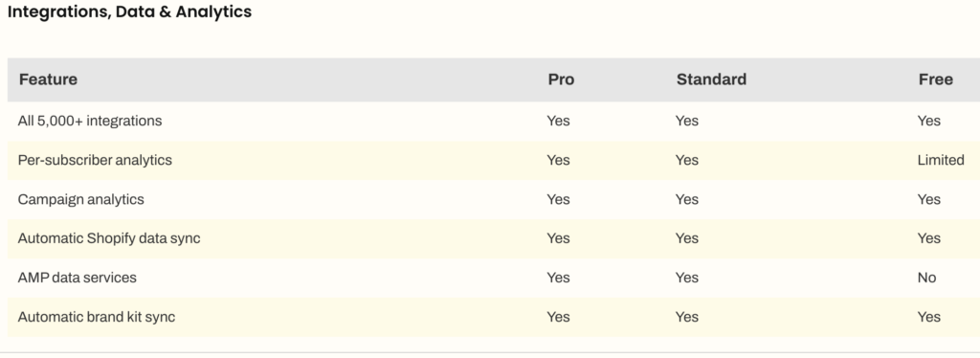Click Pro plan Yes for AMP data services
This screenshot has width=980, height=358.
[558, 278]
